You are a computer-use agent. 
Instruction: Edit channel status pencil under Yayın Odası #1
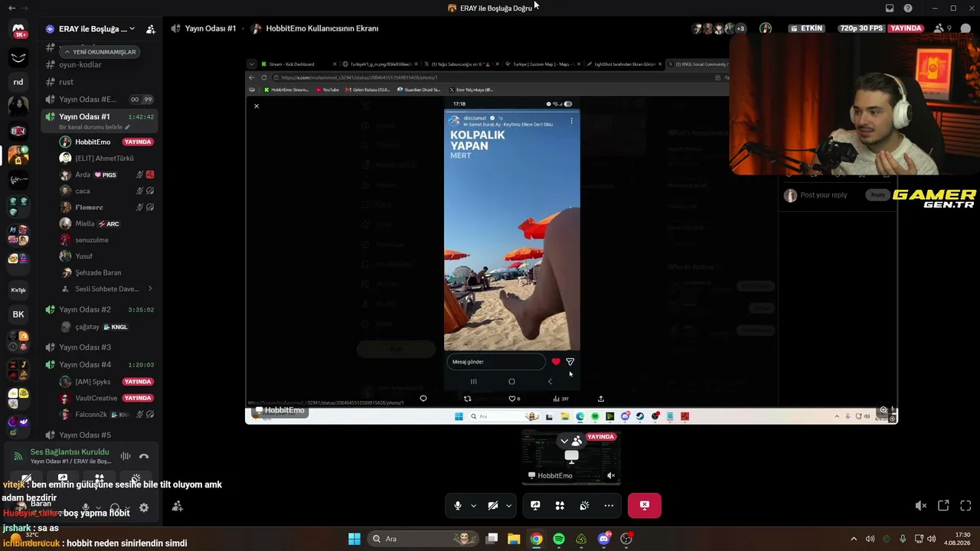[x=127, y=127]
